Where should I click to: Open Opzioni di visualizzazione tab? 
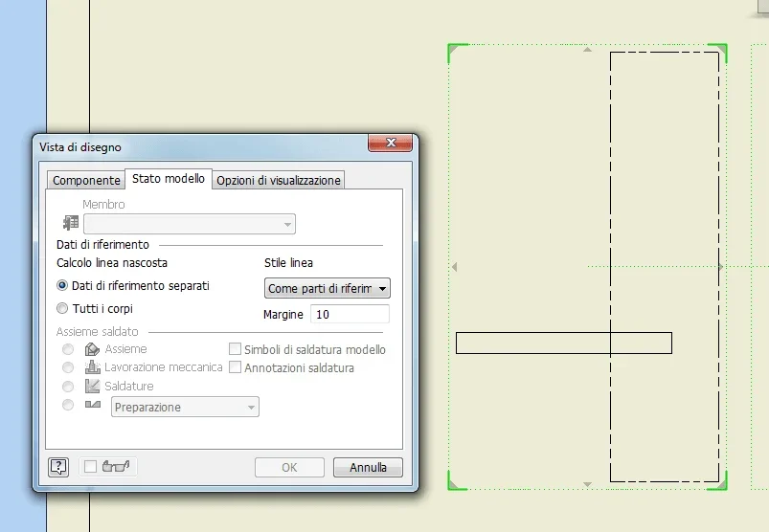278,180
